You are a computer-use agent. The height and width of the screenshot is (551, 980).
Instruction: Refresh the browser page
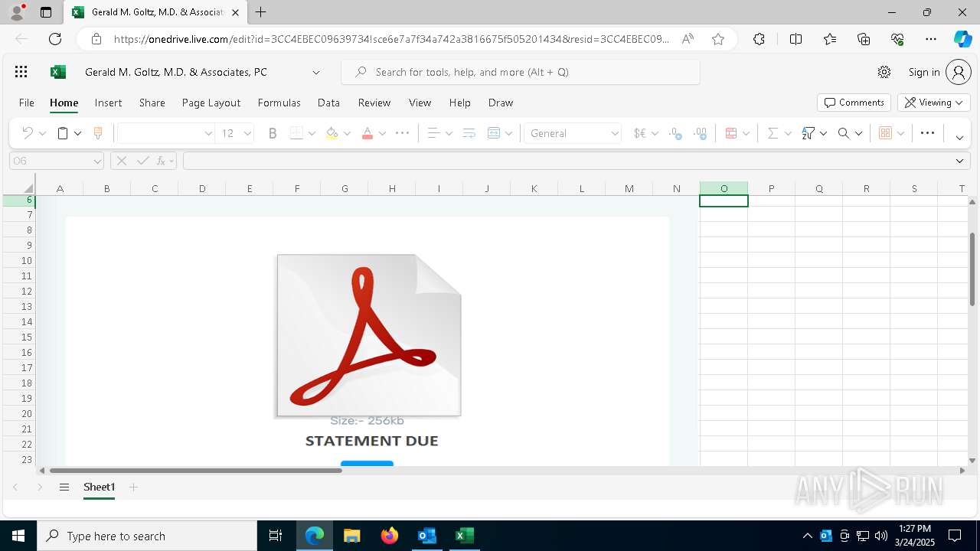(x=55, y=39)
